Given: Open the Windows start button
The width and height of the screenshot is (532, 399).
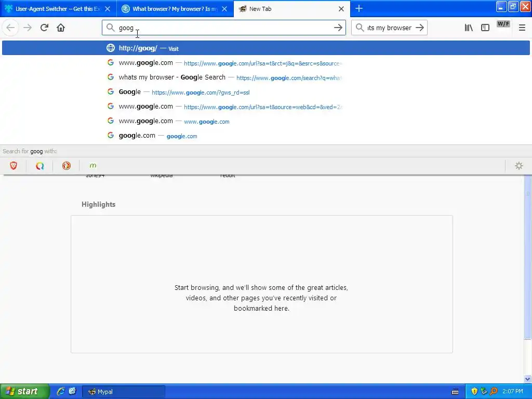Looking at the screenshot, I should [24, 391].
